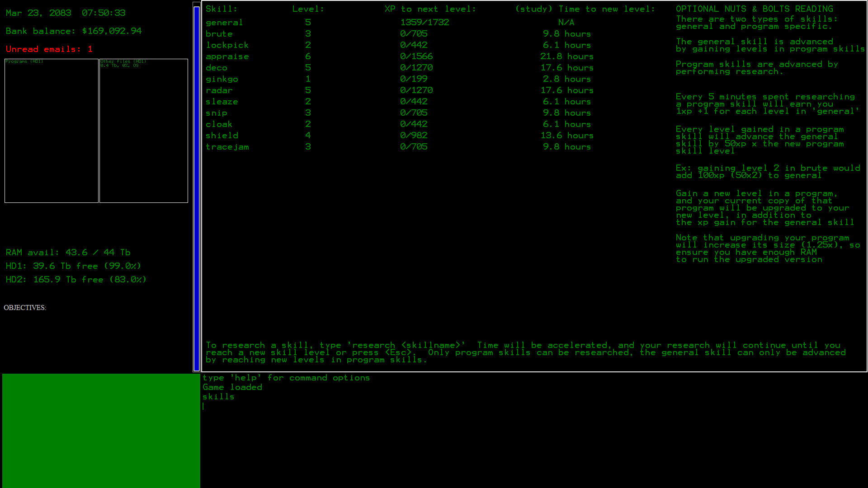Select the 'lockpick' skill row
Image resolution: width=868 pixels, height=488 pixels.
pos(227,45)
